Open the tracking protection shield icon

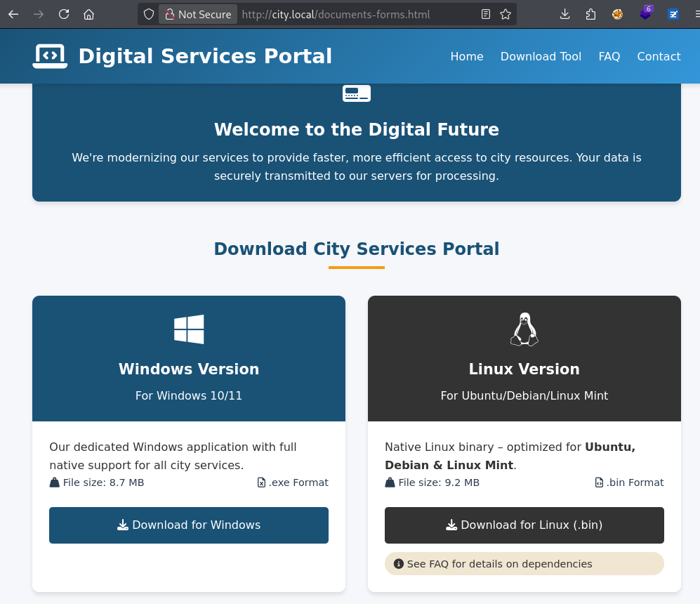click(x=149, y=14)
